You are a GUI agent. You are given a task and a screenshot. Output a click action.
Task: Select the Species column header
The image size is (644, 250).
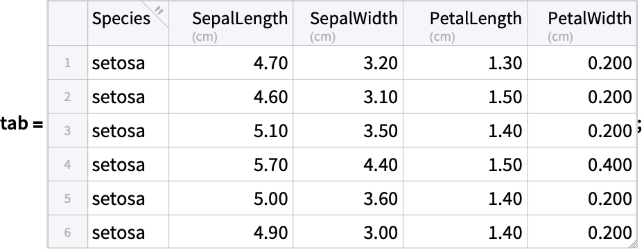[x=128, y=23]
